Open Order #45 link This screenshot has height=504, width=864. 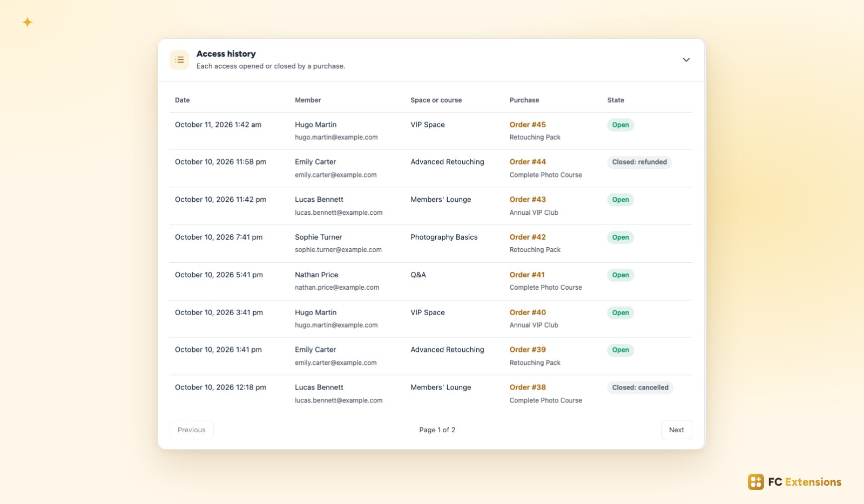528,125
